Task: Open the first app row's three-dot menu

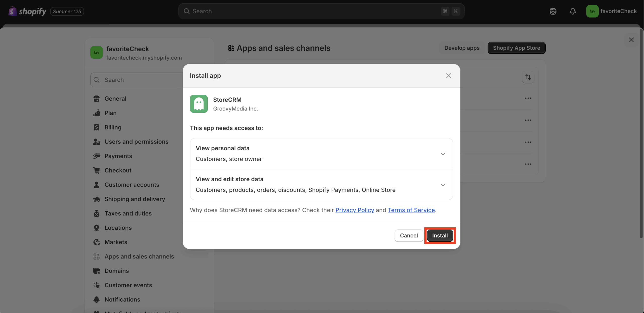Action: click(x=528, y=98)
